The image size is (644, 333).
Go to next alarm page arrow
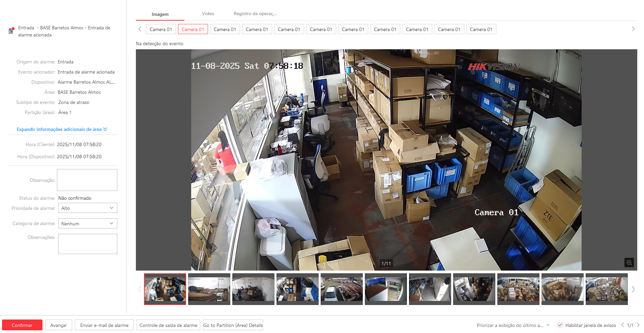pyautogui.click(x=638, y=325)
